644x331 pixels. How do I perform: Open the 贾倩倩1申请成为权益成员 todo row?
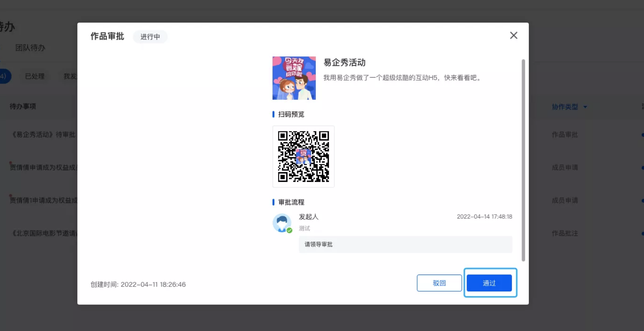pos(43,200)
